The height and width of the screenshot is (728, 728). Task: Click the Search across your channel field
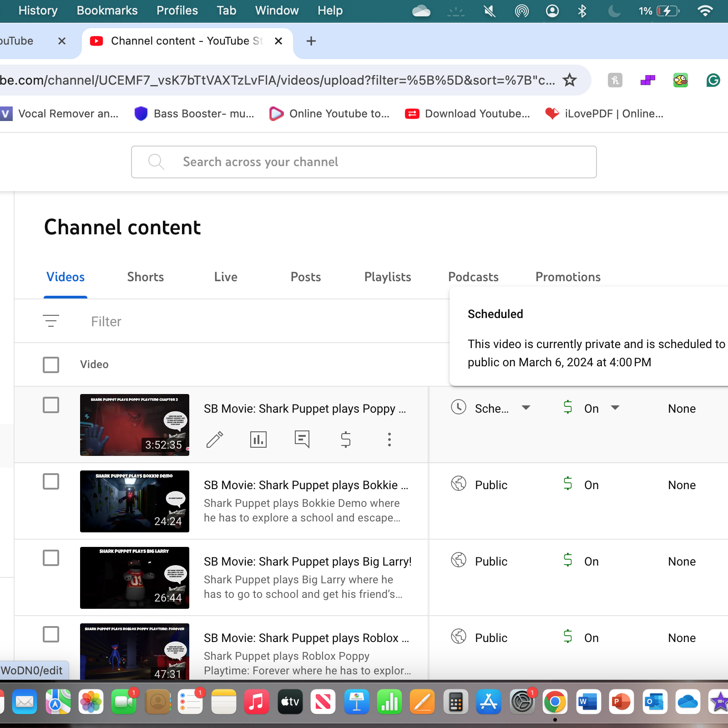(364, 162)
